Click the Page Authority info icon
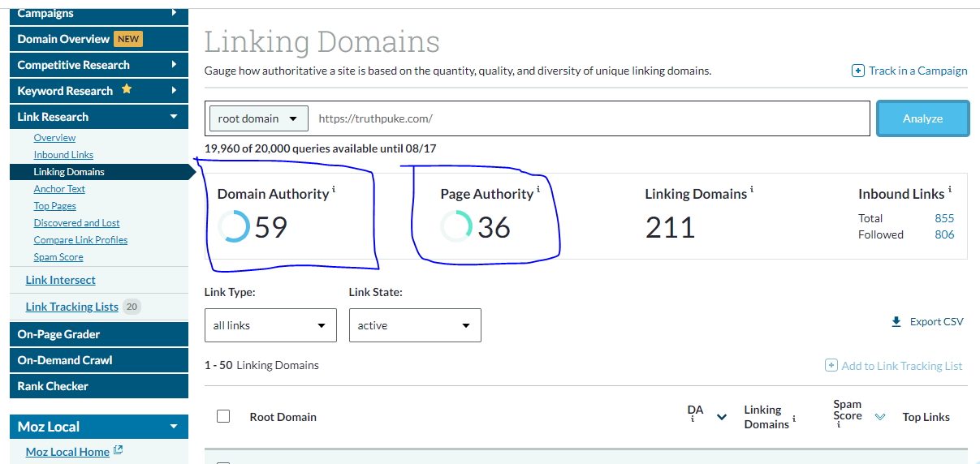 click(x=537, y=189)
